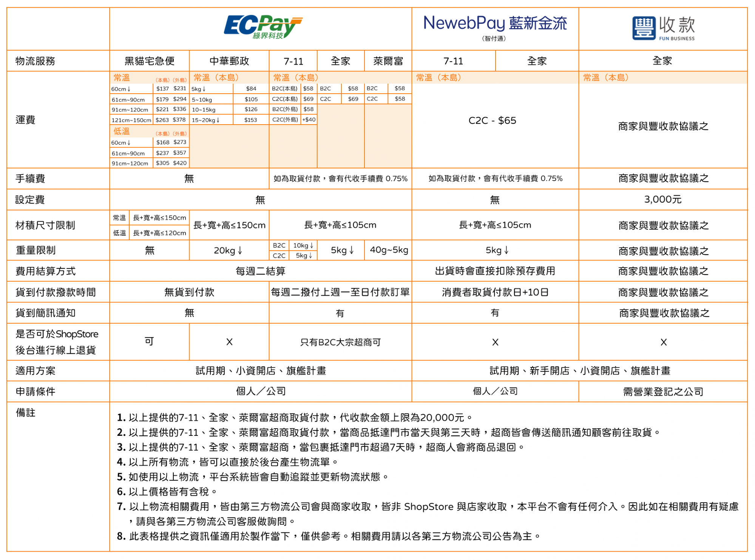Viewport: 755px width, 560px height.
Task: Select the 中華郵政 column cell
Action: (x=229, y=61)
